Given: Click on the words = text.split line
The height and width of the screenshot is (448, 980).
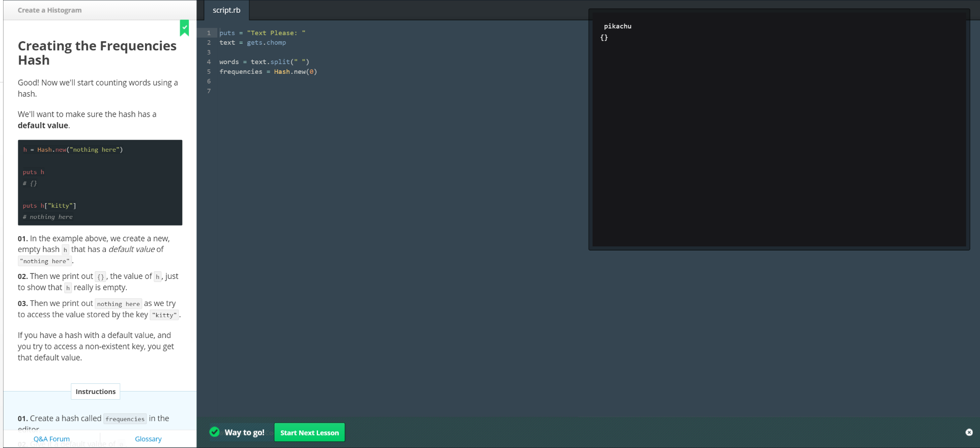Looking at the screenshot, I should coord(264,62).
